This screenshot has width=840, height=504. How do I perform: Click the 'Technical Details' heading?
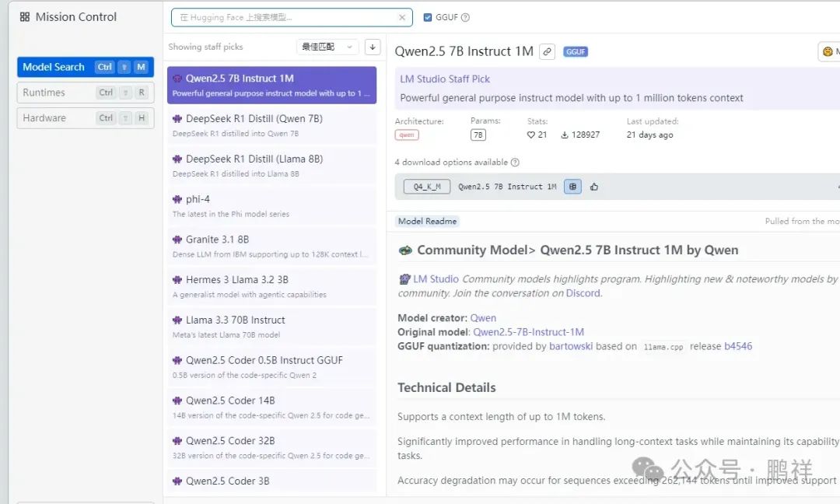[446, 387]
